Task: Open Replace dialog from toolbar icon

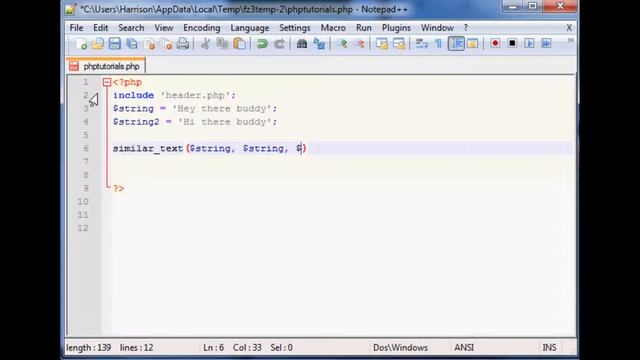Action: [319, 44]
